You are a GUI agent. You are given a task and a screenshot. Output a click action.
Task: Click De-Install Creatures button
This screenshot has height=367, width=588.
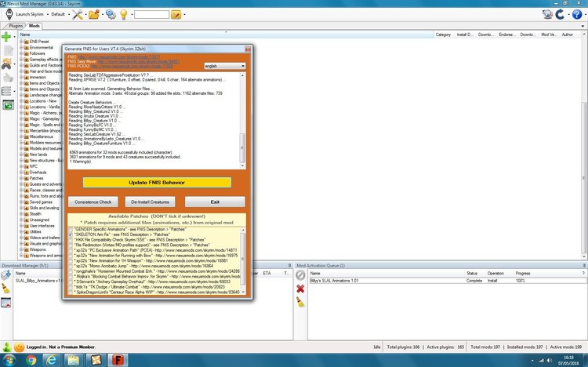pyautogui.click(x=150, y=202)
